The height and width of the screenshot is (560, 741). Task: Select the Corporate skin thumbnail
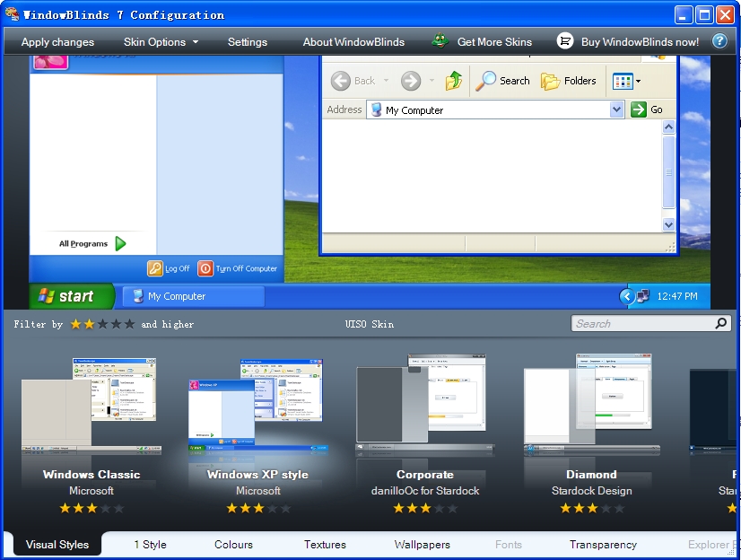coord(423,404)
